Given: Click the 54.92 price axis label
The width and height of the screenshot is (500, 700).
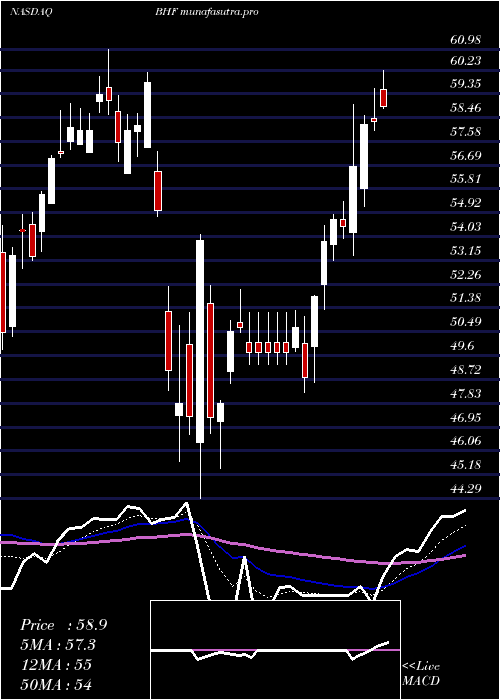Looking at the screenshot, I should tap(466, 203).
